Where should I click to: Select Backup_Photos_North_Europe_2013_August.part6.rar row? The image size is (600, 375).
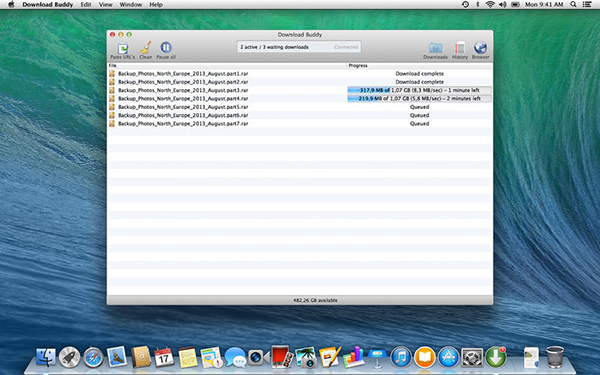[300, 115]
